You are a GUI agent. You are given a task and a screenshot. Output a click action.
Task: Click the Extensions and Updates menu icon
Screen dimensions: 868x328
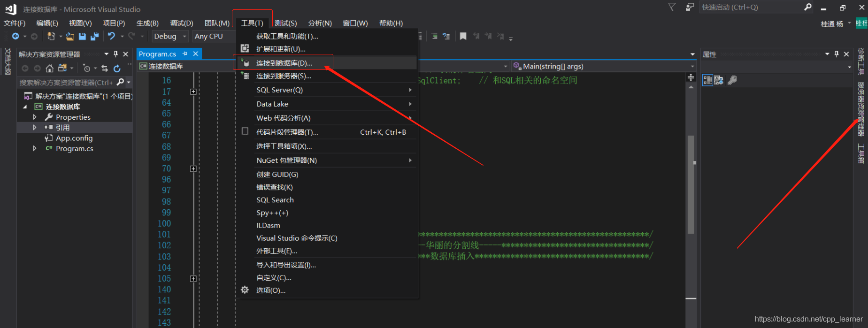point(245,48)
